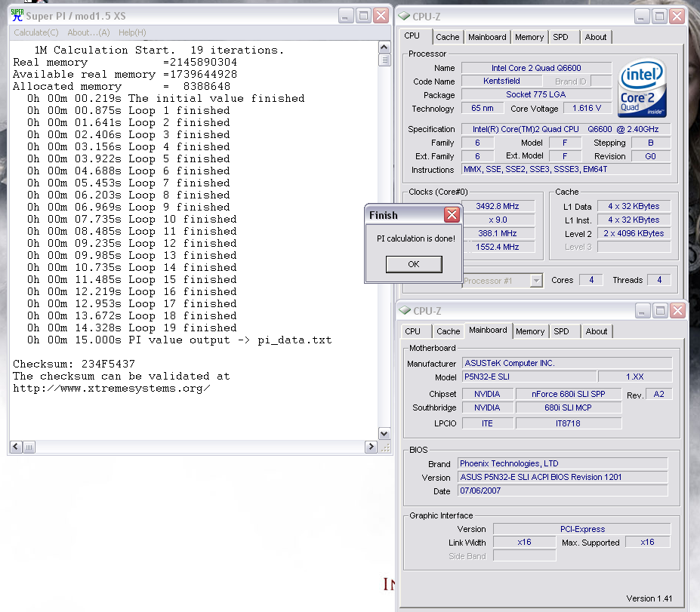Screen dimensions: 700x612
Task: Minimize the Super PI window
Action: point(345,16)
